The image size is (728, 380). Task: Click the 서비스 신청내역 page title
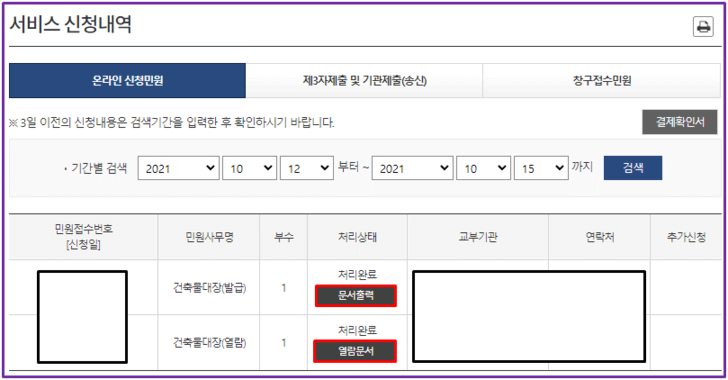tap(71, 24)
